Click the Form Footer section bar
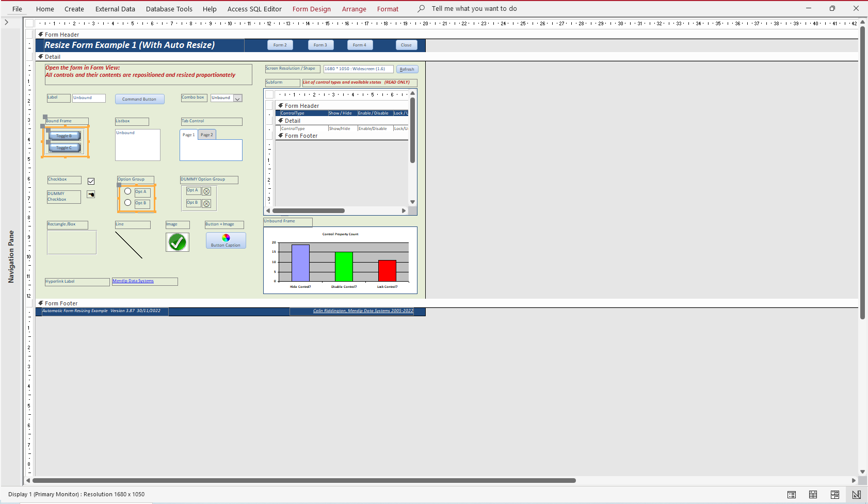This screenshot has width=868, height=504. pos(447,303)
